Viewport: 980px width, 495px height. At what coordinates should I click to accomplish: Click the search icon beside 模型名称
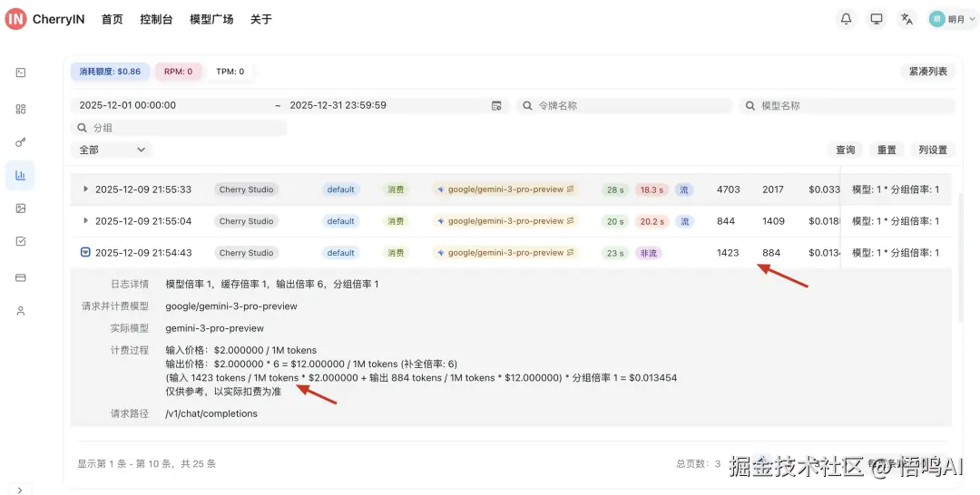tap(750, 105)
